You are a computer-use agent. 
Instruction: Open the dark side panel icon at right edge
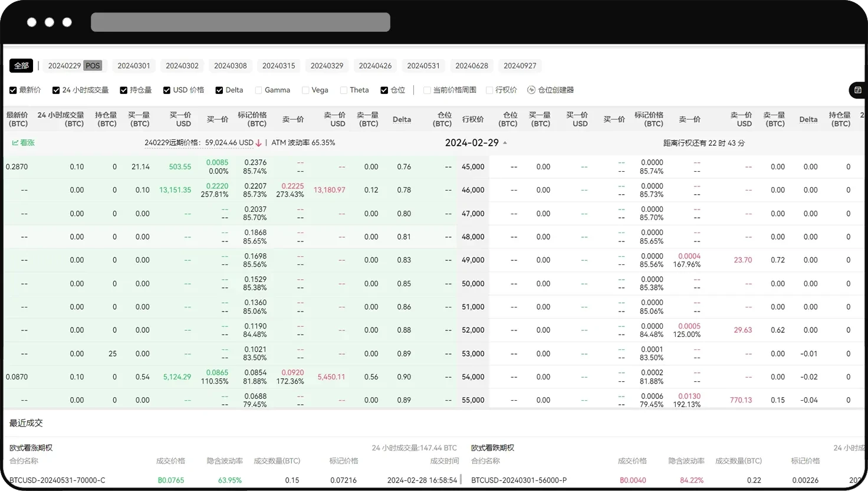click(x=858, y=90)
